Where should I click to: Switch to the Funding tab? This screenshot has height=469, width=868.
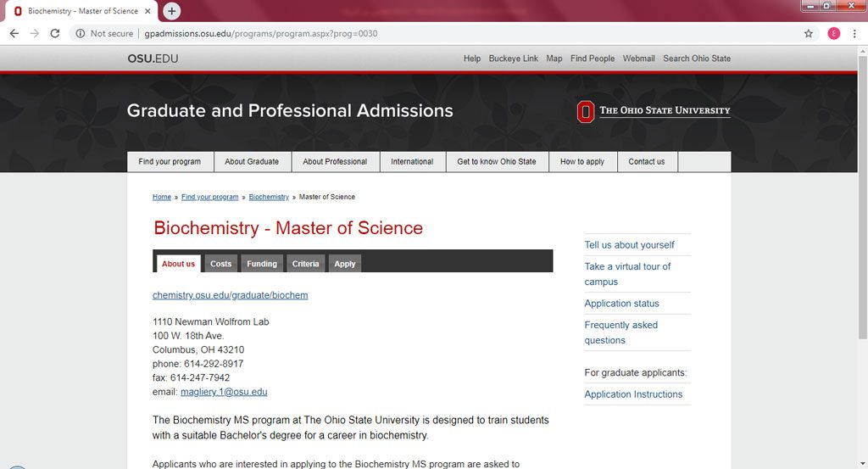point(262,264)
